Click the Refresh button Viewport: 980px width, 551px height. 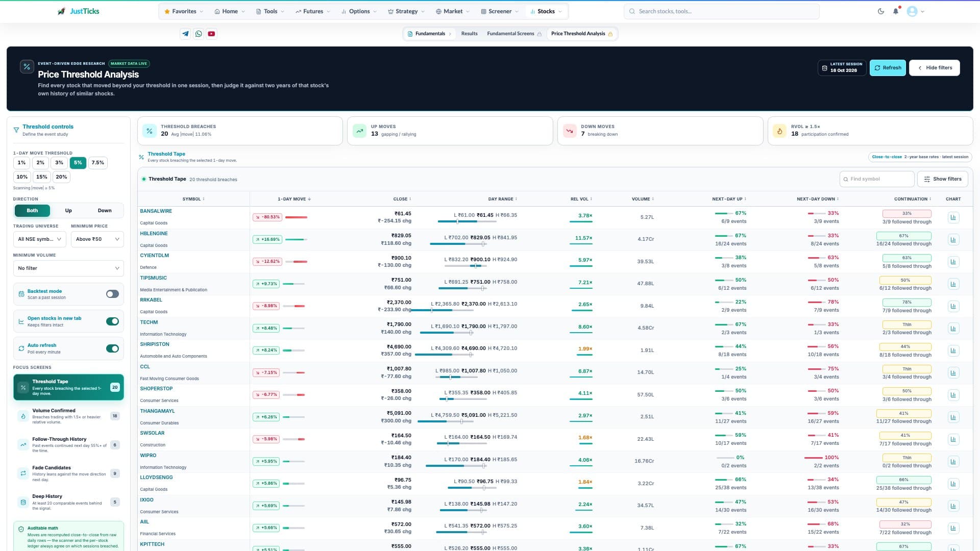(x=888, y=68)
